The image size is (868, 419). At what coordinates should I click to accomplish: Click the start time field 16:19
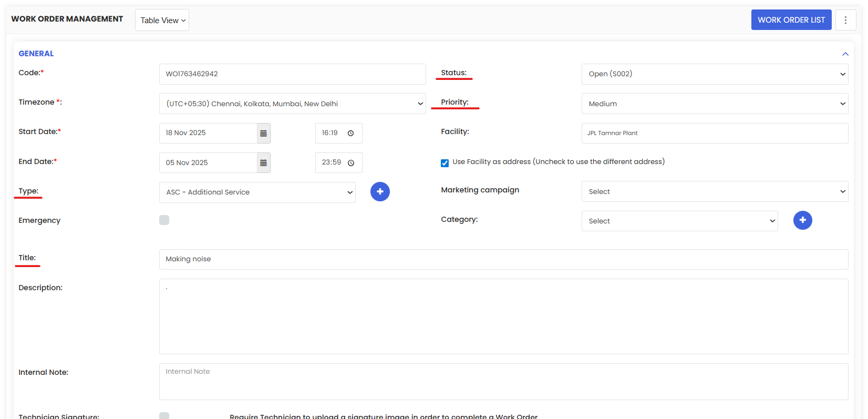pos(339,134)
